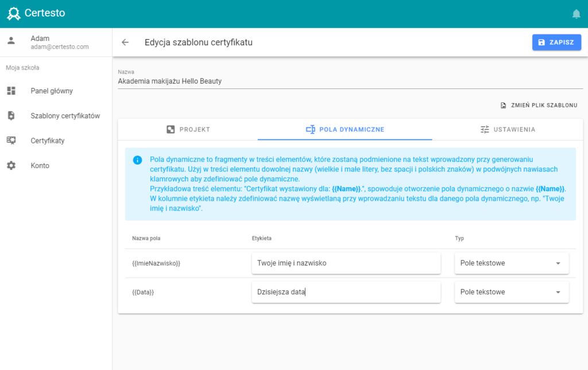Viewport: 588px width, 370px height.
Task: Go back using the arrow icon
Action: click(125, 42)
